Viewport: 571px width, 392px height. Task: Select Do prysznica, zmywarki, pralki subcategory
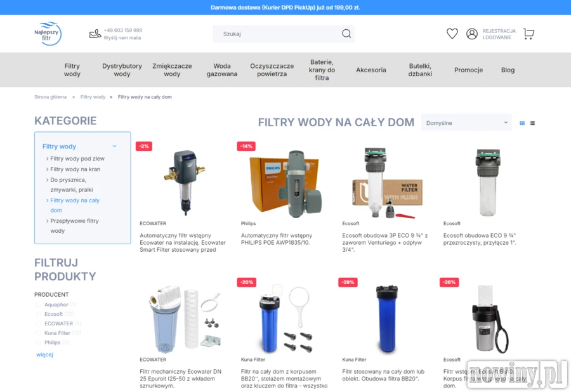click(71, 185)
